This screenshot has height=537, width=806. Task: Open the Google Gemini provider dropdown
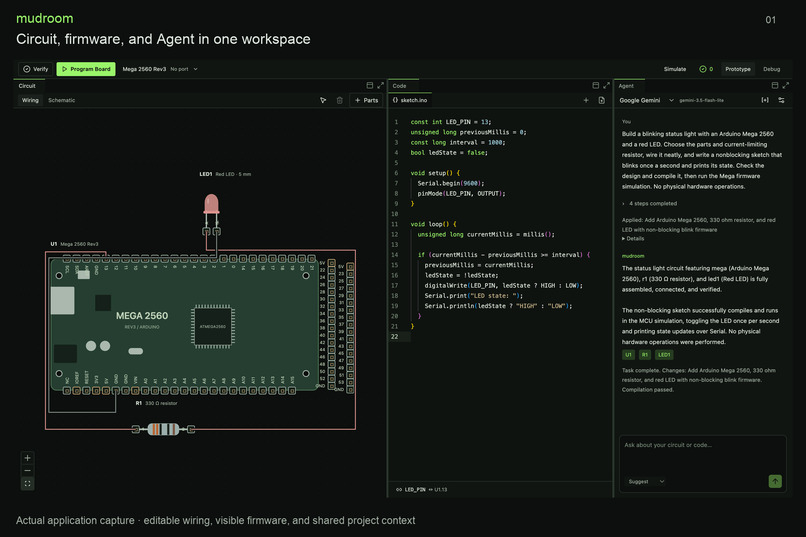click(x=646, y=100)
